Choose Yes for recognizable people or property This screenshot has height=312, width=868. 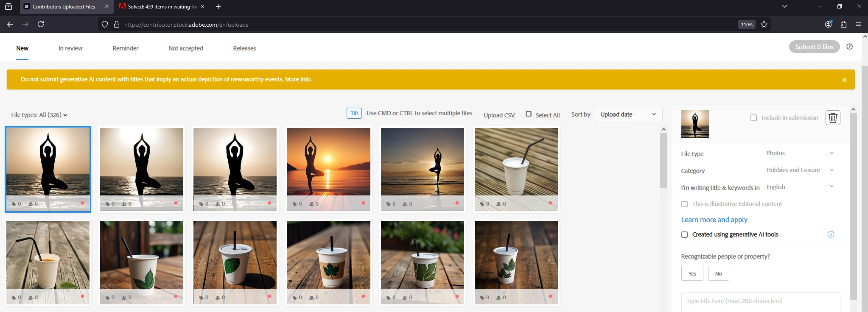(692, 273)
